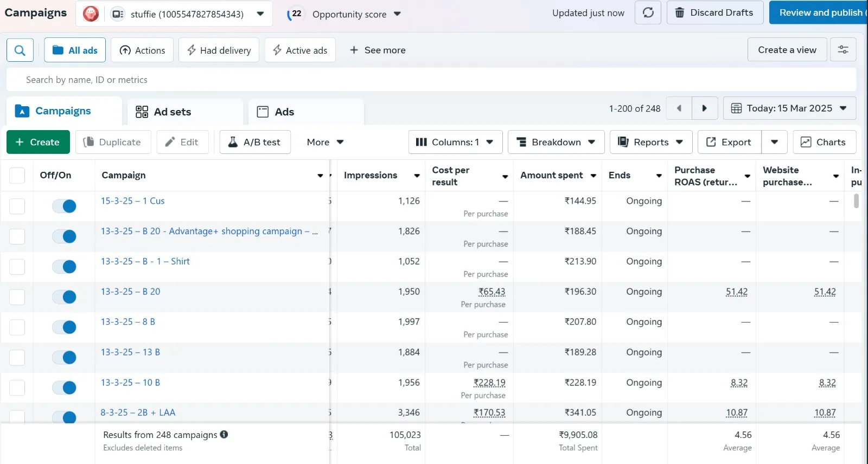Screen dimensions: 868x464
Task: Click Actions filter button
Action: pyautogui.click(x=142, y=50)
